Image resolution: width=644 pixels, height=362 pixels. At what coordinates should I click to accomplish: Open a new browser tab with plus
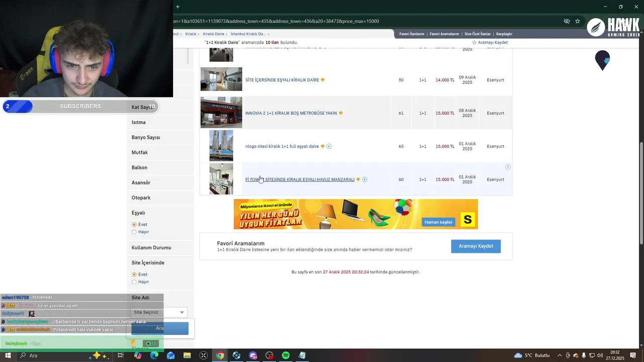[x=178, y=7]
